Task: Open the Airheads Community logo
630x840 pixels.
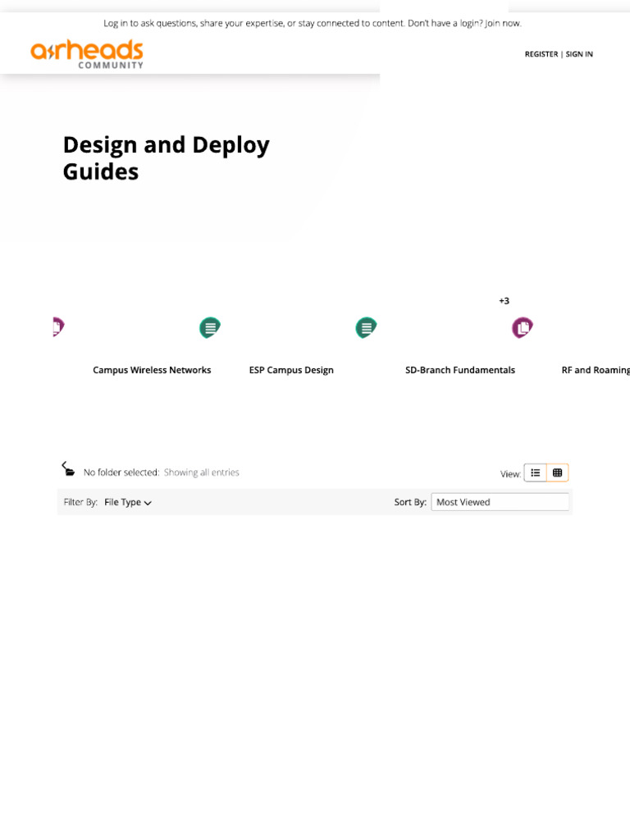Action: (87, 54)
